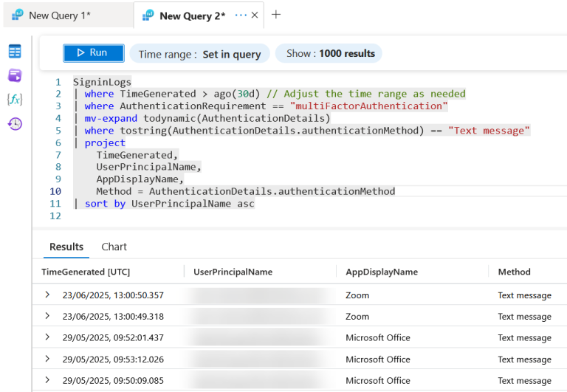The width and height of the screenshot is (567, 392).
Task: Expand the 23/06/2025 13:00:50.357 row
Action: [47, 295]
